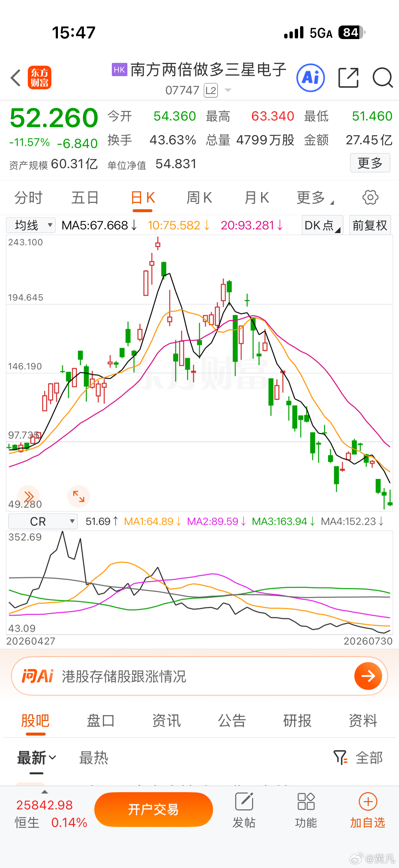Toggle the 前复权 adjustment option
This screenshot has width=399, height=868.
point(370,225)
